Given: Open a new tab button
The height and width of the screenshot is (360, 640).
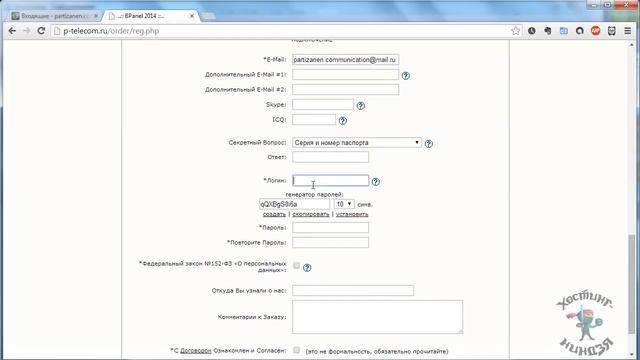Looking at the screenshot, I should point(208,16).
